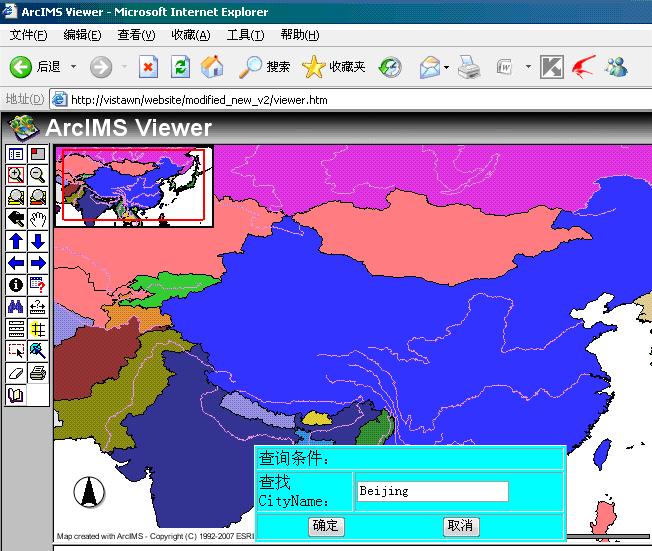The height and width of the screenshot is (551, 652).
Task: Click the open book tool icon
Action: (x=16, y=395)
